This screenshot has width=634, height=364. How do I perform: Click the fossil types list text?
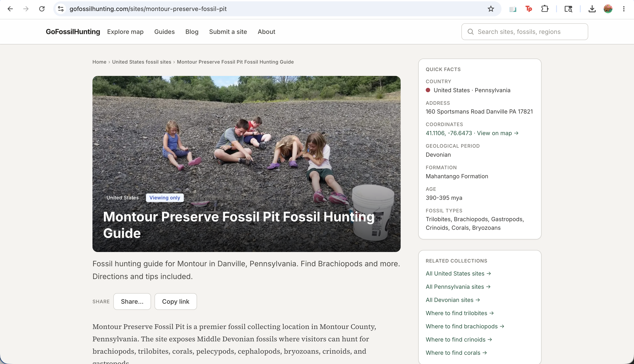(475, 224)
